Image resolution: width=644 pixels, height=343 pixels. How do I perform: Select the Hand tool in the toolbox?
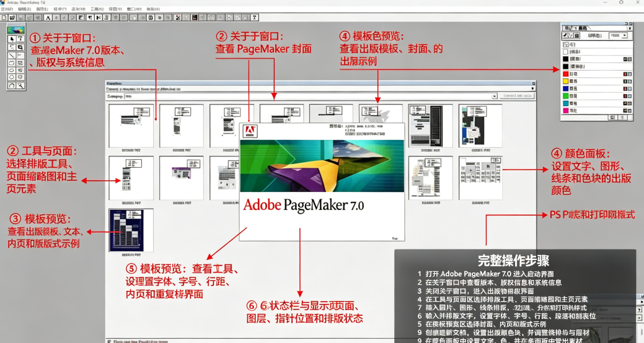[12, 85]
